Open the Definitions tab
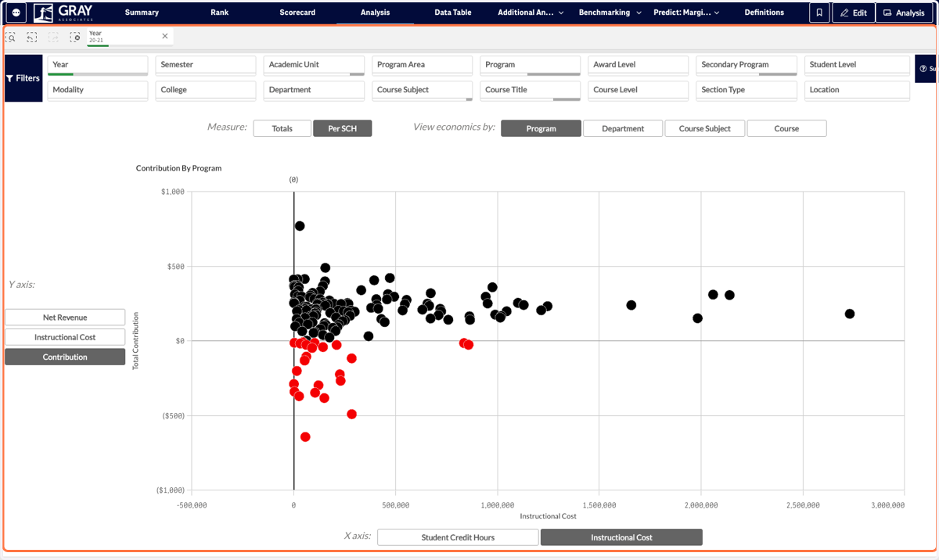The width and height of the screenshot is (939, 560). click(765, 13)
